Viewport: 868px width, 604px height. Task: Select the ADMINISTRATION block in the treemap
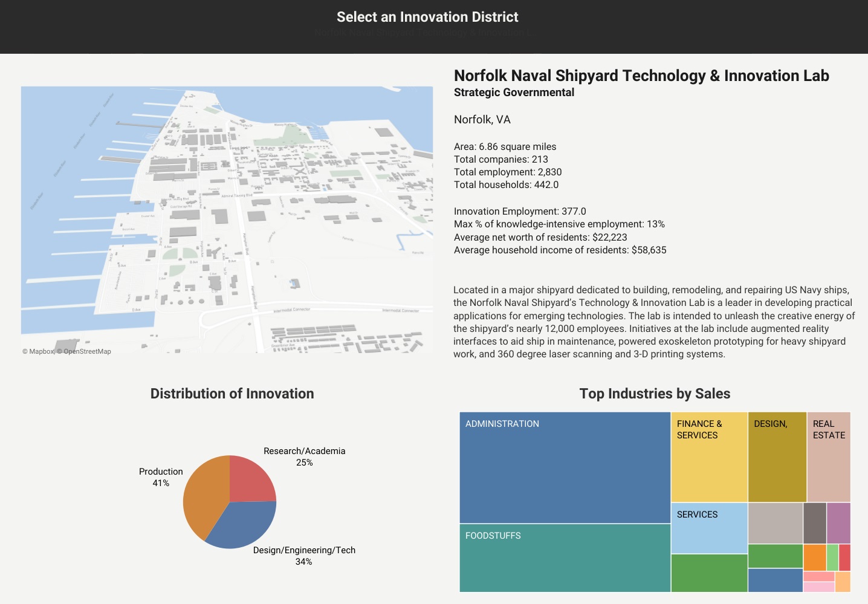click(565, 466)
